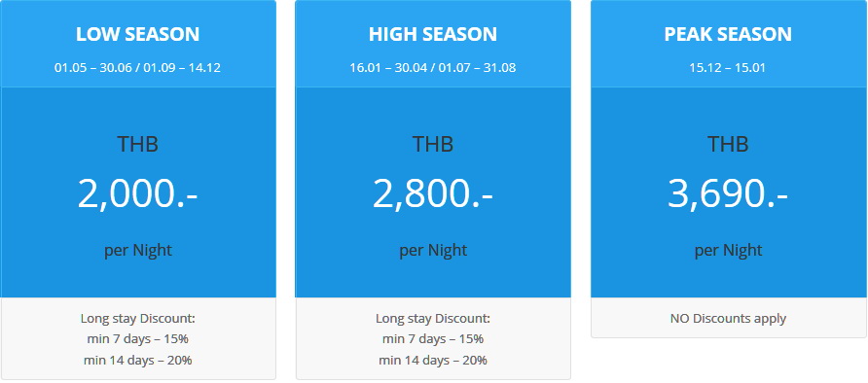Click THB label in high season card
The image size is (868, 383).
(433, 145)
